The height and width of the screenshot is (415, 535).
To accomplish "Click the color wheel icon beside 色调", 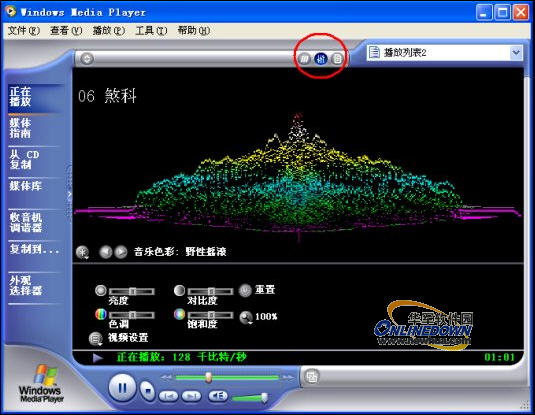I will click(x=101, y=314).
